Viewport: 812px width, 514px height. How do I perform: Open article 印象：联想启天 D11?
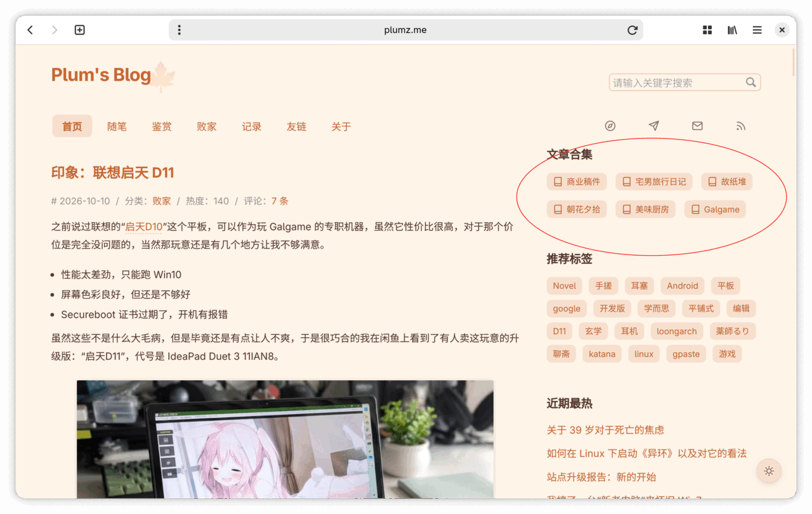pyautogui.click(x=112, y=173)
